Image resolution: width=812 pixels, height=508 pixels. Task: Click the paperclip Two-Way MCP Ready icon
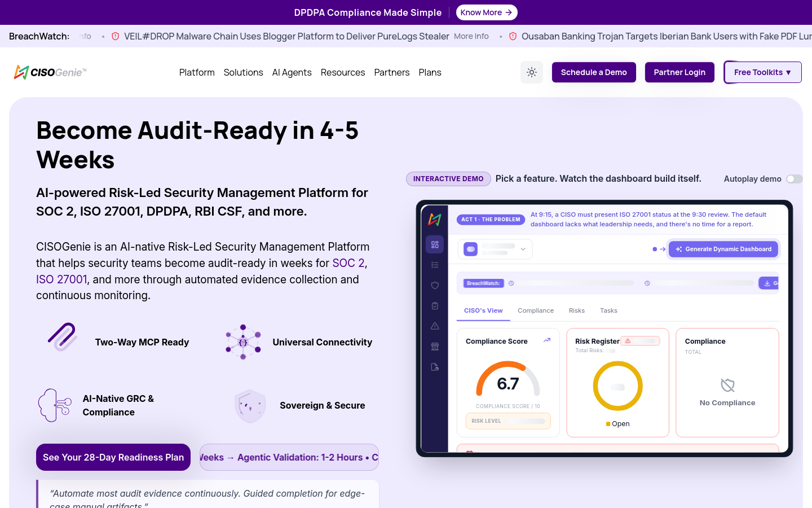(63, 337)
